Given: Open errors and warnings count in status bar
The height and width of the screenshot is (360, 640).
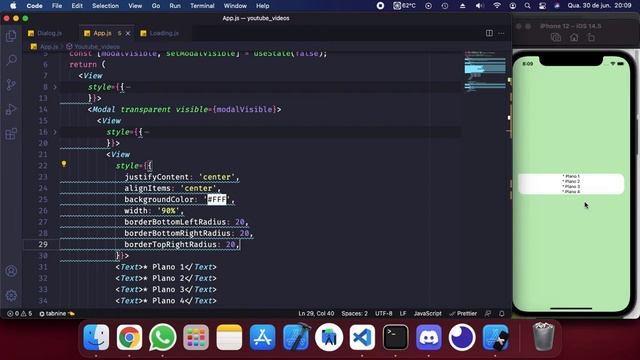Looking at the screenshot, I should [x=19, y=313].
